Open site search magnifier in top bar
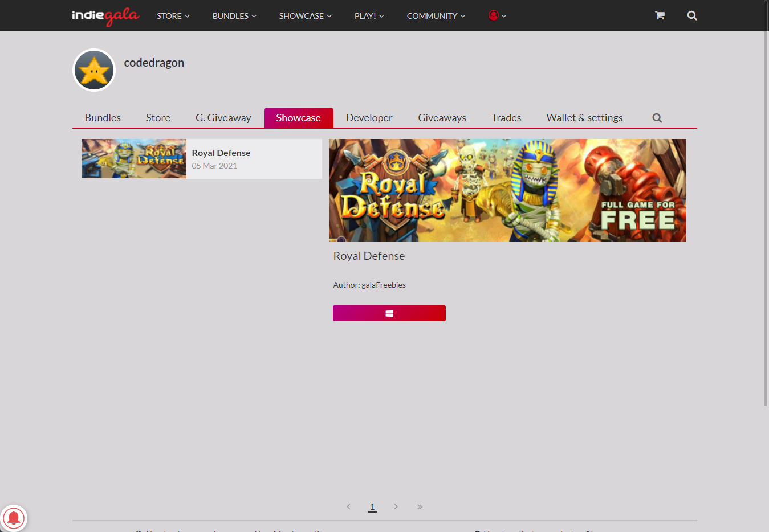Image resolution: width=769 pixels, height=532 pixels. click(692, 15)
